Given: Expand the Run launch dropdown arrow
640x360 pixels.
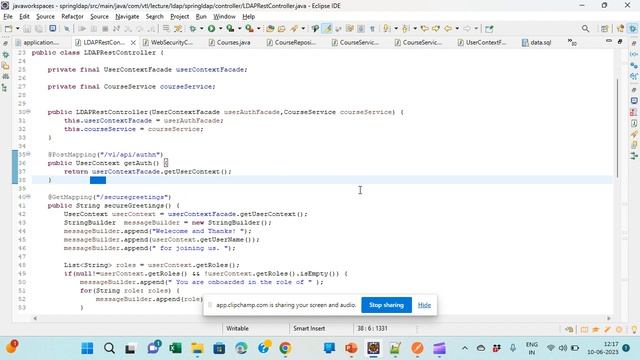Looking at the screenshot, I should (220, 29).
